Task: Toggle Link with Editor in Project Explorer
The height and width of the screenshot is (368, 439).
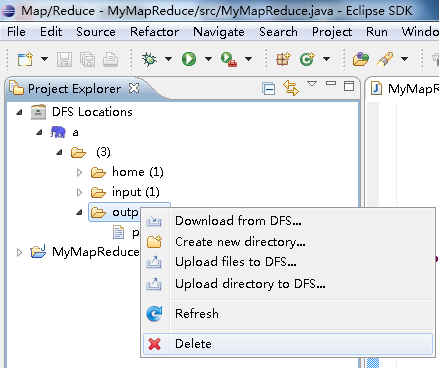Action: tap(291, 88)
